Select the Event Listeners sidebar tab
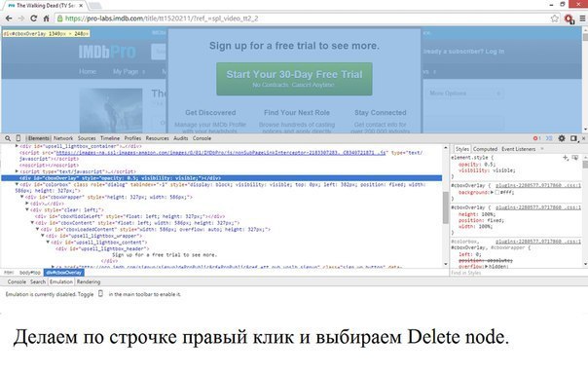This screenshot has width=588, height=375. (518, 149)
